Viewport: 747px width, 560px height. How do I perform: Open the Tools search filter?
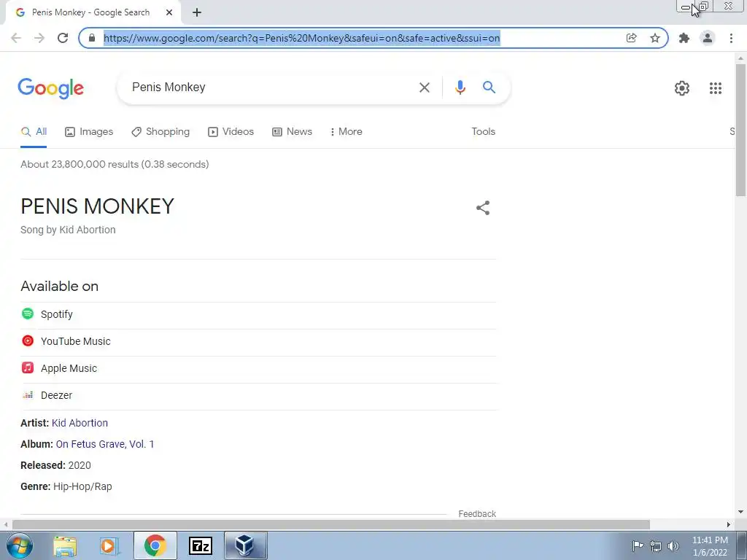(483, 132)
